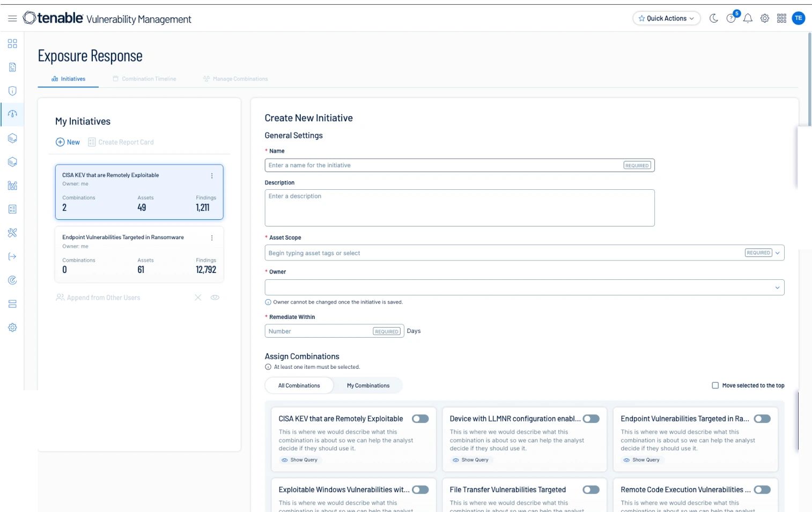Viewport: 812px width, 512px height.
Task: Click the export arrow icon in the sidebar
Action: click(x=12, y=256)
